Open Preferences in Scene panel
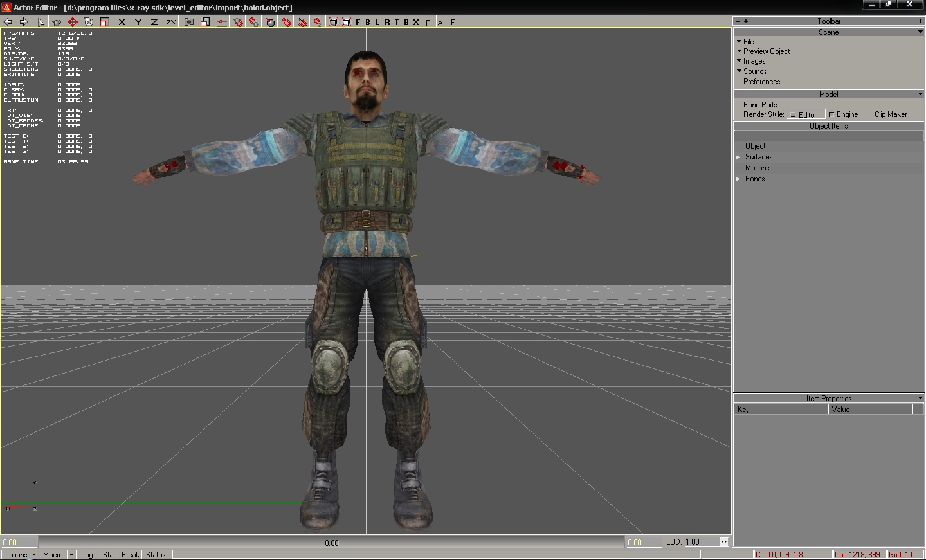 click(x=762, y=82)
